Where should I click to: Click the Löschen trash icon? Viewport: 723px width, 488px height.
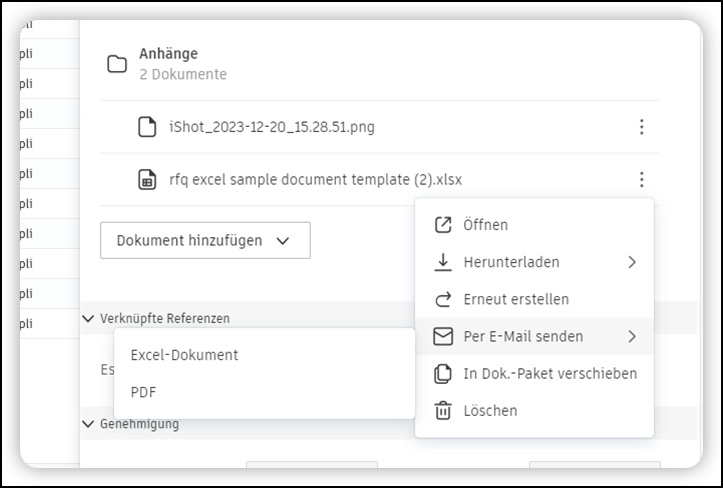click(443, 410)
